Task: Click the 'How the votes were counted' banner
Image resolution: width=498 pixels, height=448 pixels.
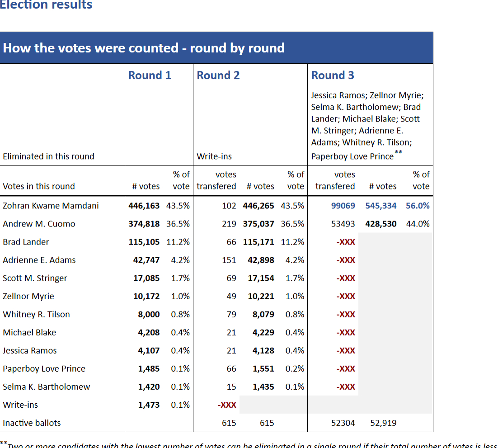Action: [144, 48]
